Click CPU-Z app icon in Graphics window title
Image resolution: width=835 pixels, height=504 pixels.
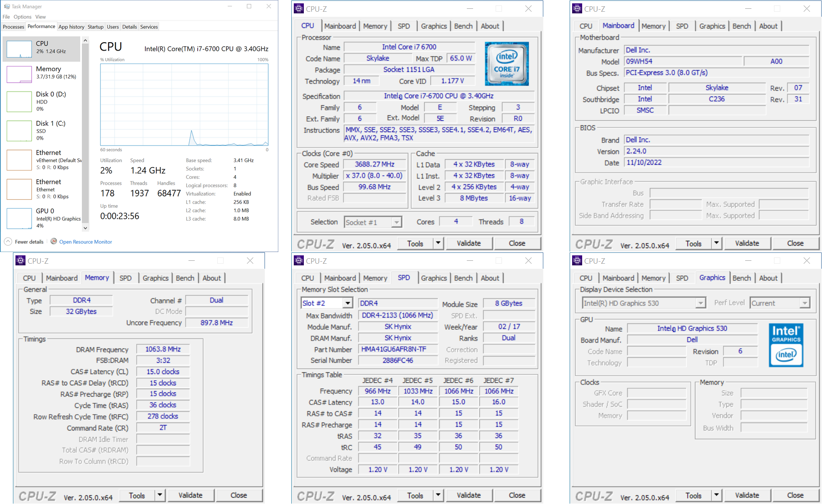[x=577, y=260]
